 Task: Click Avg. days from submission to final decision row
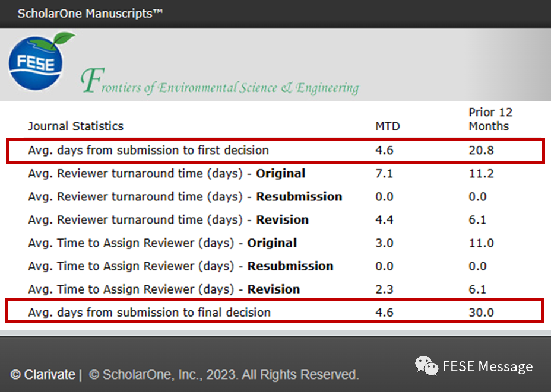(x=149, y=312)
